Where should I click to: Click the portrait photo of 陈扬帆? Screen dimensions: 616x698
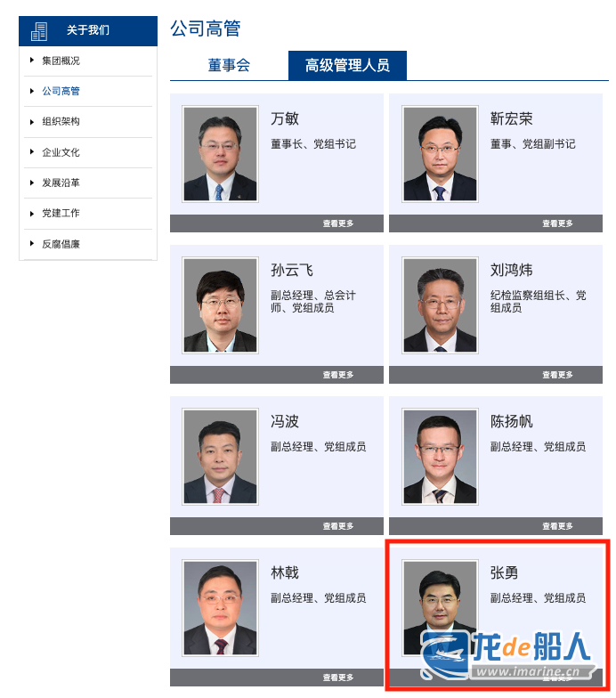pyautogui.click(x=440, y=457)
